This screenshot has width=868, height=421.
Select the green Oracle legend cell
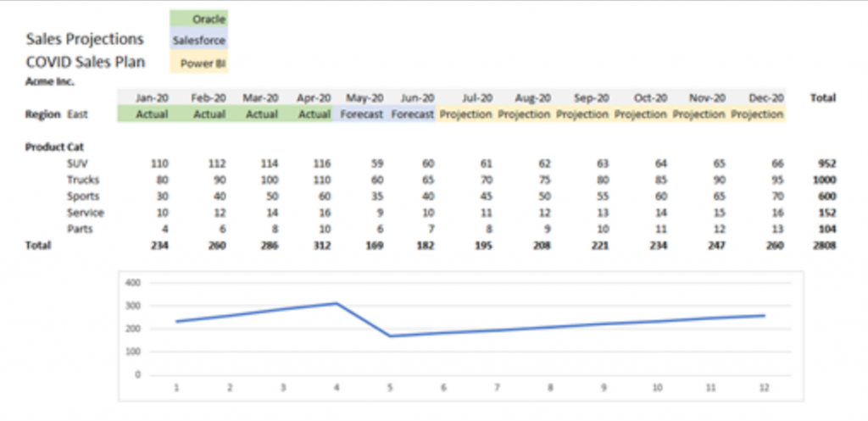pos(198,19)
